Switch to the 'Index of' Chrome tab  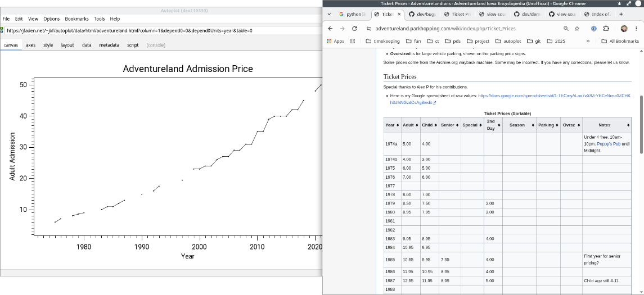click(x=597, y=14)
